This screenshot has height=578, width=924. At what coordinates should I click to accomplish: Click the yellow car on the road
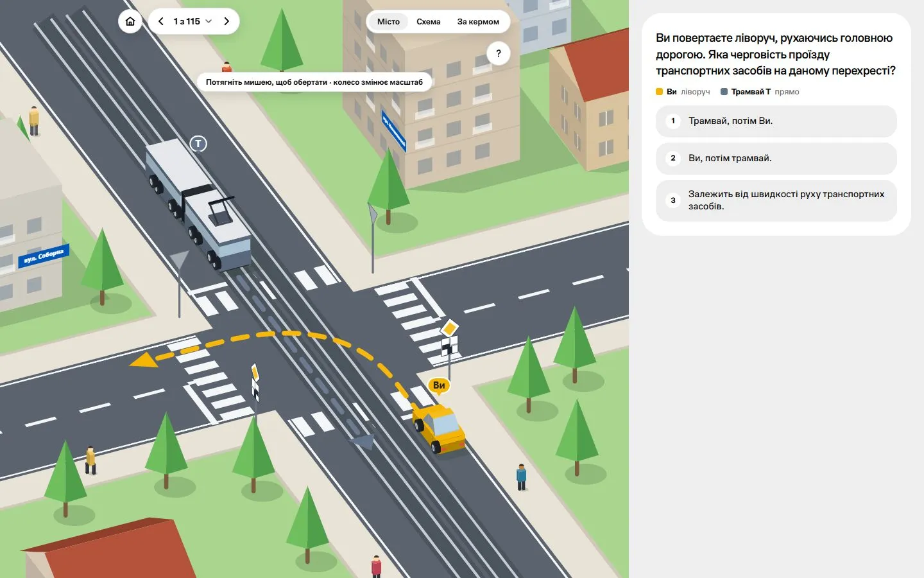(x=440, y=427)
